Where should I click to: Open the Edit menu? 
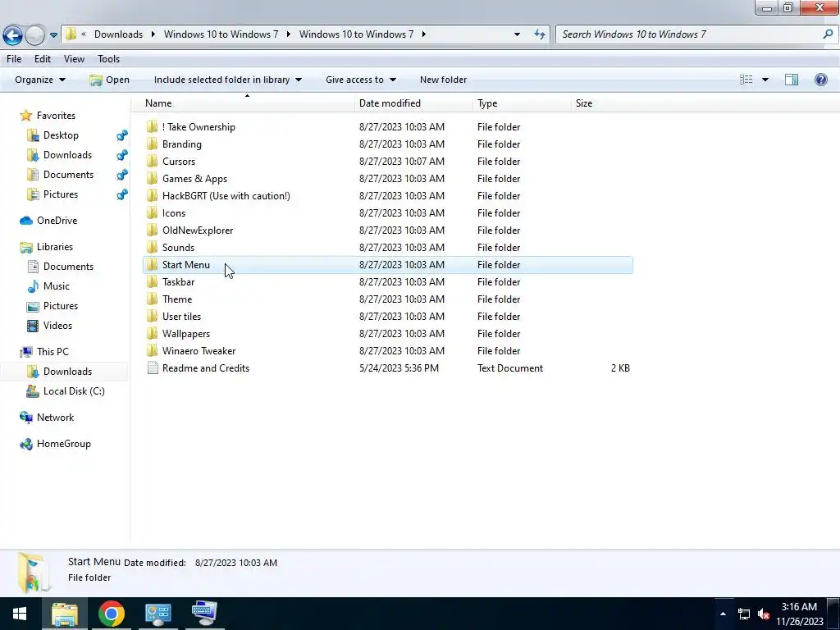[x=43, y=59]
